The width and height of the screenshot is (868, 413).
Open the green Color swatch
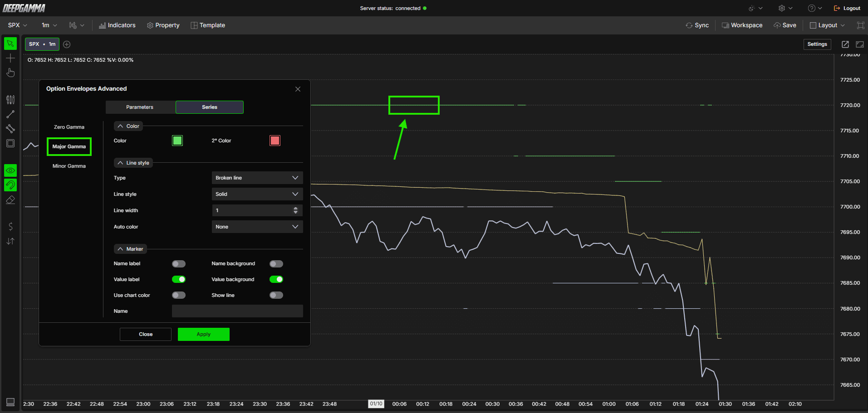(177, 141)
